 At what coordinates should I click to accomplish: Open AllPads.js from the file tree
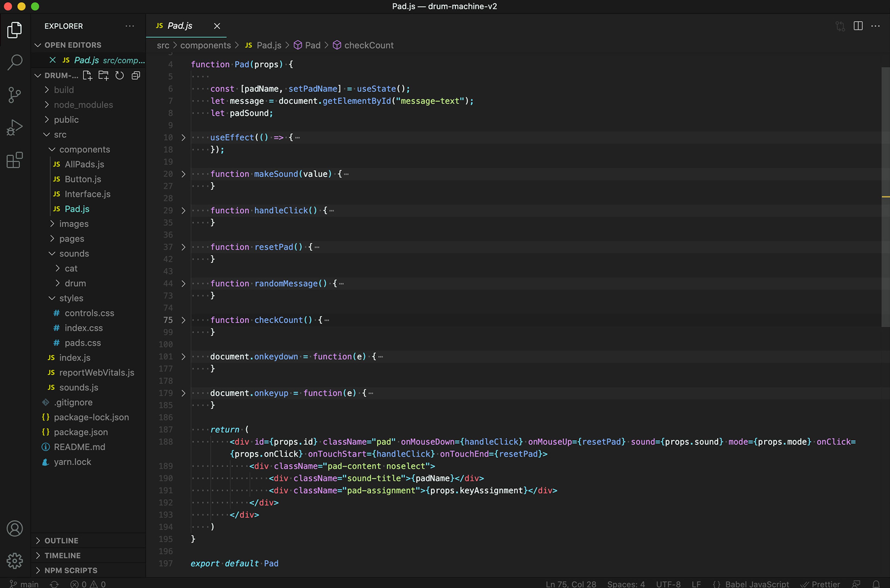[x=84, y=164]
